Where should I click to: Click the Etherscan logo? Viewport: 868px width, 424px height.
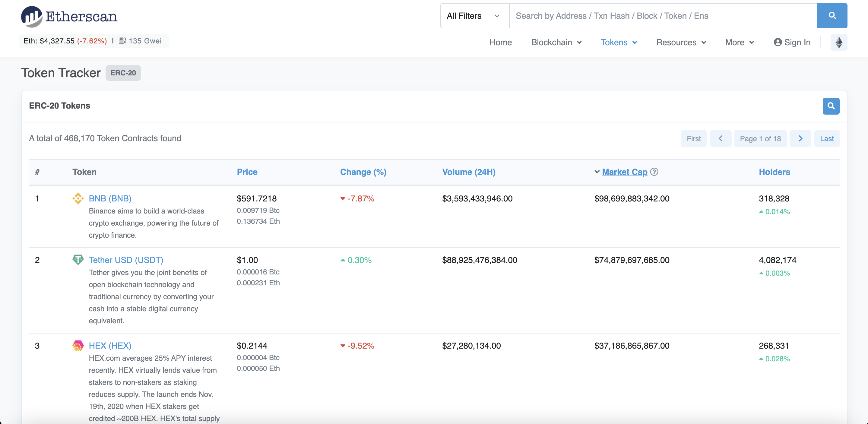(x=69, y=16)
